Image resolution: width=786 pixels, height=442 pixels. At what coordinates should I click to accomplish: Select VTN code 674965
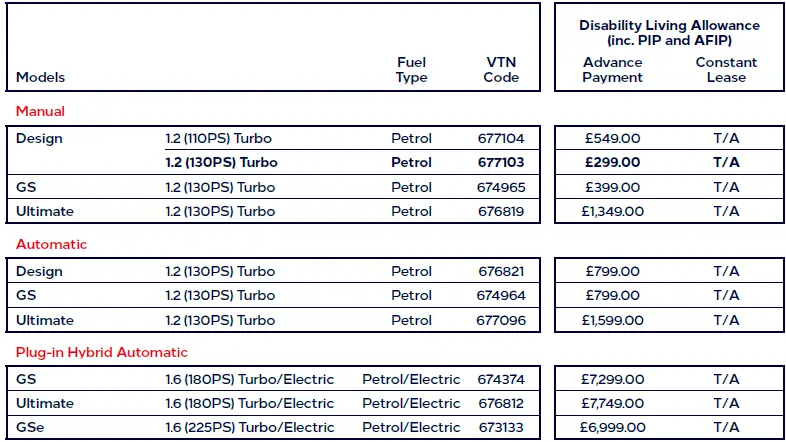(x=501, y=187)
